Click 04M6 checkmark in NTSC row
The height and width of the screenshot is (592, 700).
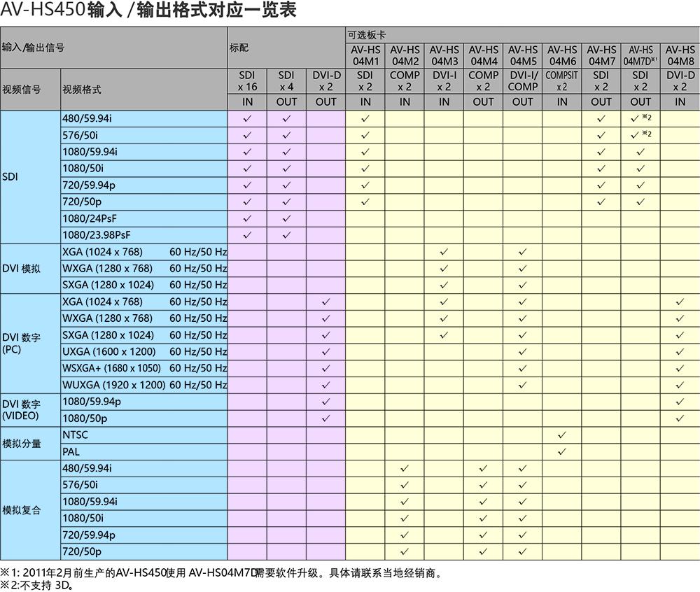[x=562, y=435]
